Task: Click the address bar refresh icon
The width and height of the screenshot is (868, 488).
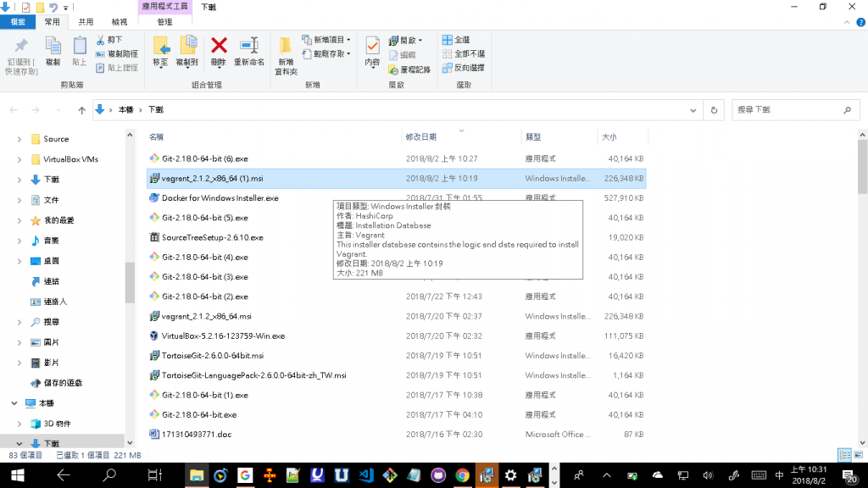Action: pyautogui.click(x=714, y=110)
